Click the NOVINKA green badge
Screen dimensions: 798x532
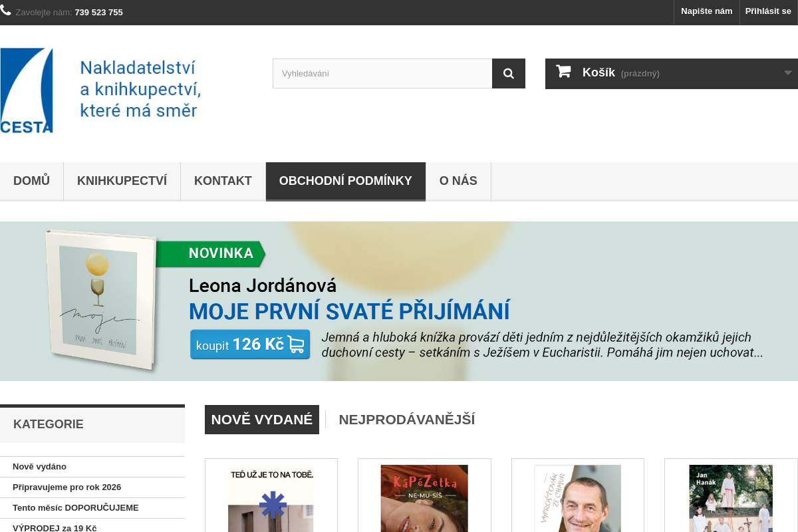(211, 253)
